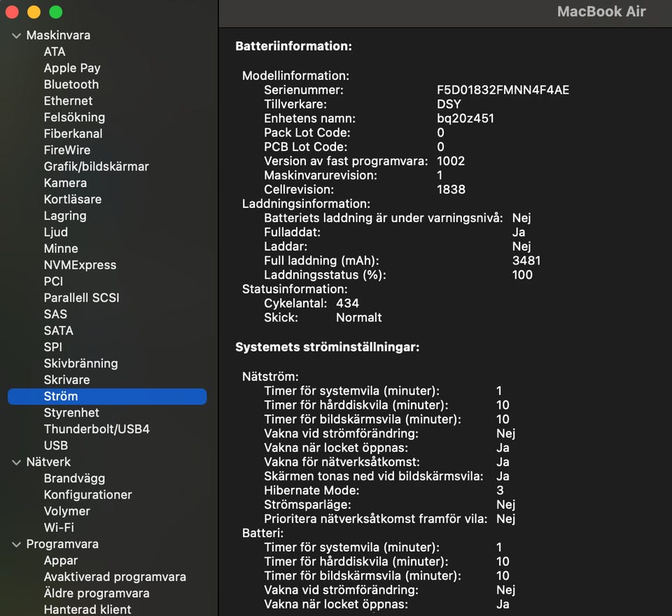
Task: Select Brandvägg under Nätverk
Action: pos(74,478)
